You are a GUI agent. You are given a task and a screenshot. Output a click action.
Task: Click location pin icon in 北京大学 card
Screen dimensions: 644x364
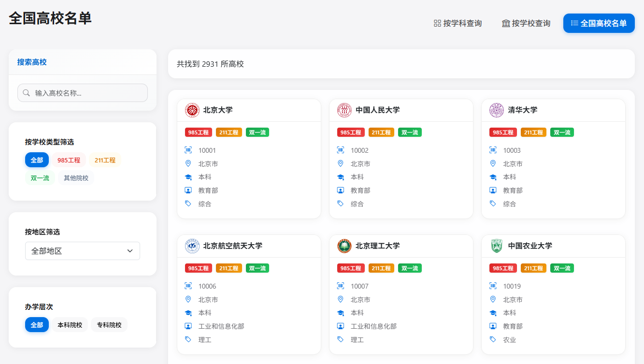pos(188,163)
